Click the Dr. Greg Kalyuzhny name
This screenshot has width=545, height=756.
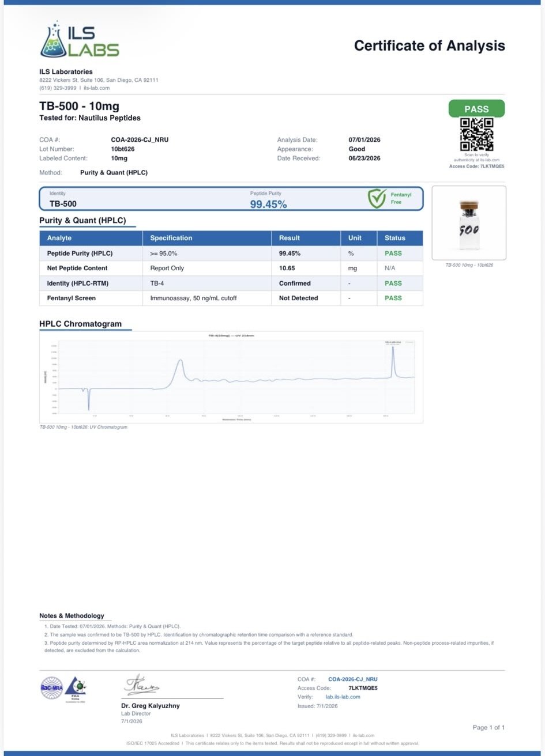pyautogui.click(x=151, y=706)
